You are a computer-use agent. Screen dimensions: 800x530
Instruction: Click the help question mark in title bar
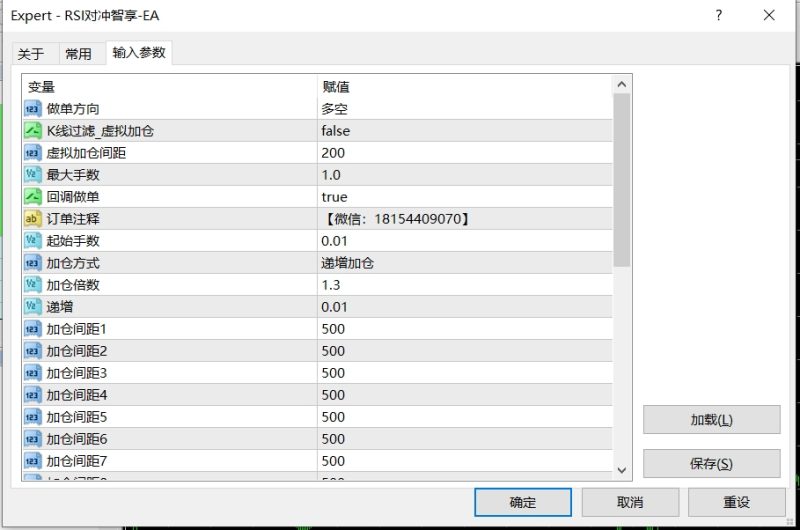(718, 15)
